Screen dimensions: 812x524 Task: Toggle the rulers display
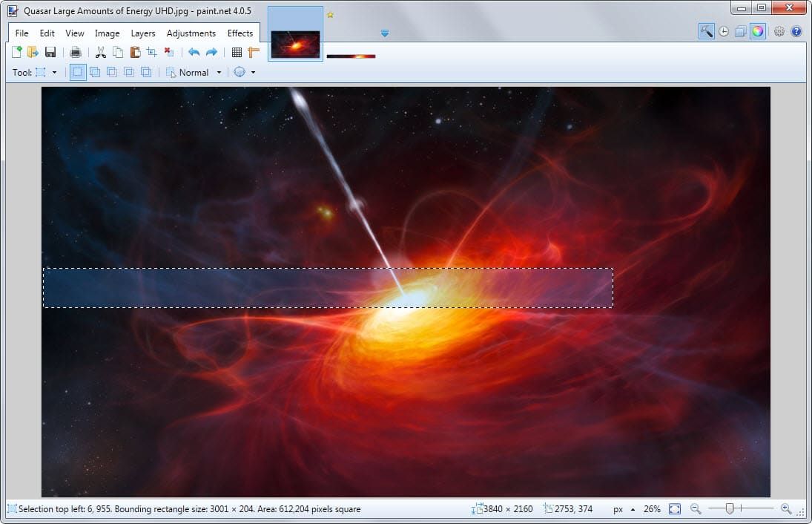point(254,52)
